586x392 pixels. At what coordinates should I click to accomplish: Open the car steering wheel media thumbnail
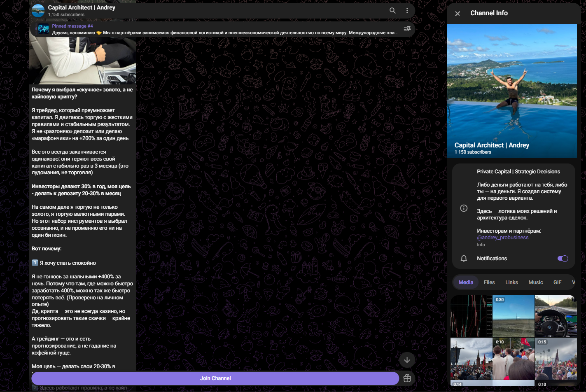click(x=556, y=316)
